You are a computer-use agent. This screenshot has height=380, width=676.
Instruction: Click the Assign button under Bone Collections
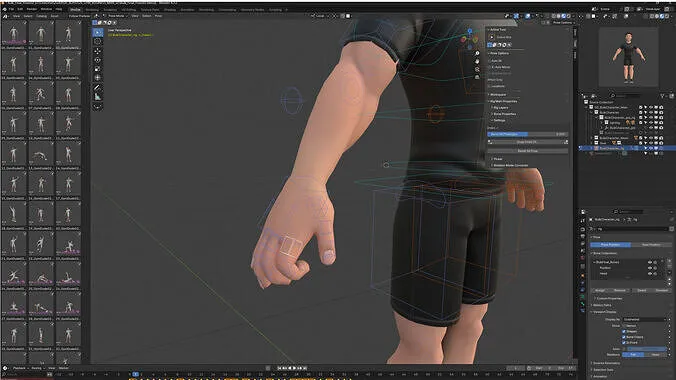600,291
